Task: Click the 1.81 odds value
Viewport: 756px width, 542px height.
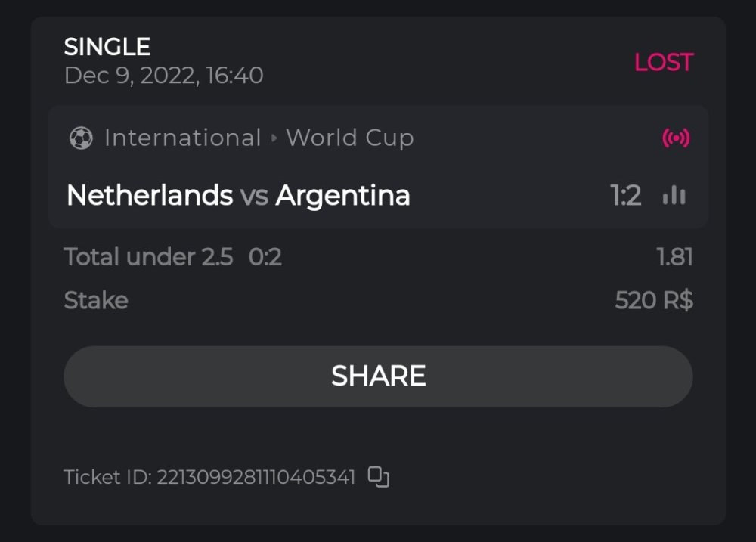Action: point(674,257)
